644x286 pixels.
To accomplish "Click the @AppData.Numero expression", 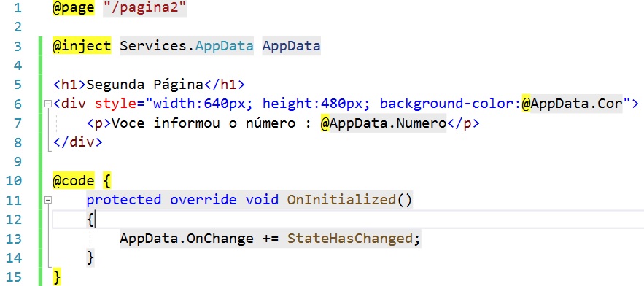I will (x=383, y=123).
